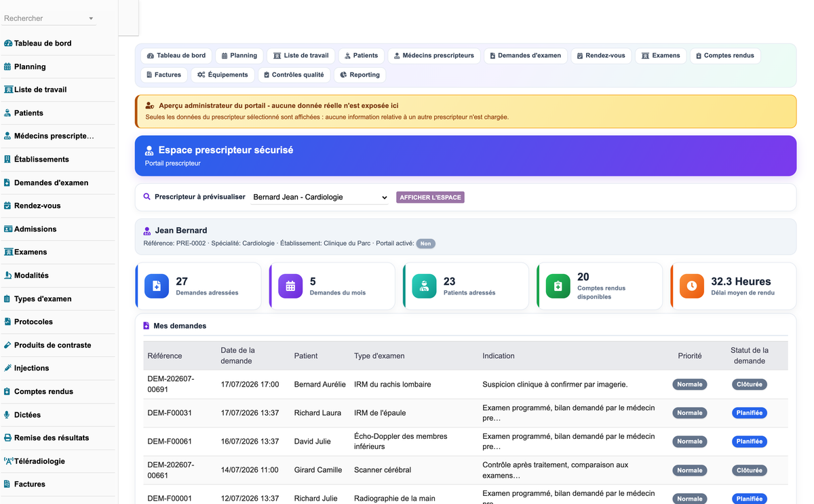Open Contrôles qualité top nav item
This screenshot has height=504, width=814.
coord(294,75)
